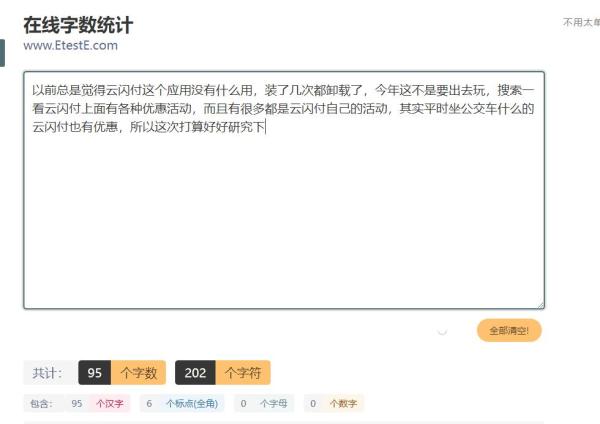
Task: Click the 个数字 digits tag
Action: [343, 403]
